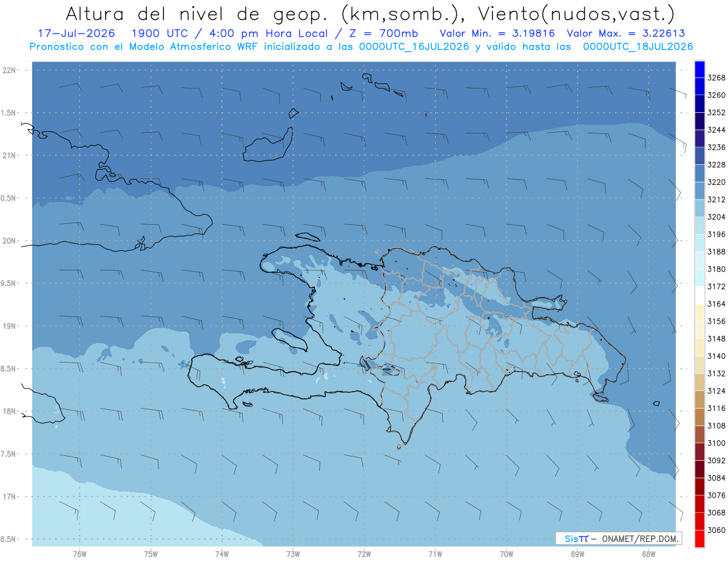
Task: Click the bright red legend swatch below 3060
Action: pos(699,538)
